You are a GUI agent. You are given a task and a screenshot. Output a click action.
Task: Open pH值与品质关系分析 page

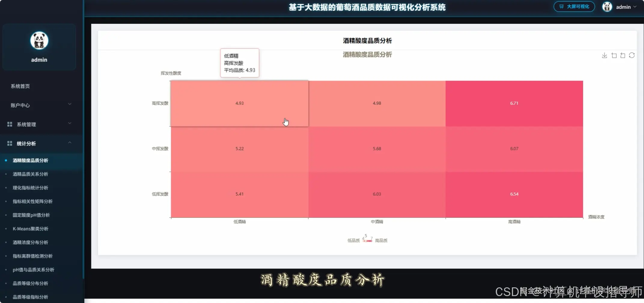33,270
